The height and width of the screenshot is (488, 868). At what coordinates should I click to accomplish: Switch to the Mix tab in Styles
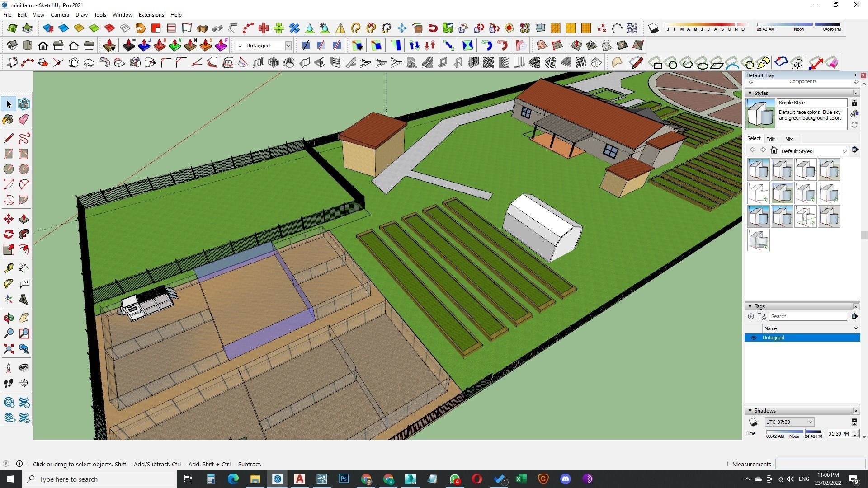tap(789, 139)
